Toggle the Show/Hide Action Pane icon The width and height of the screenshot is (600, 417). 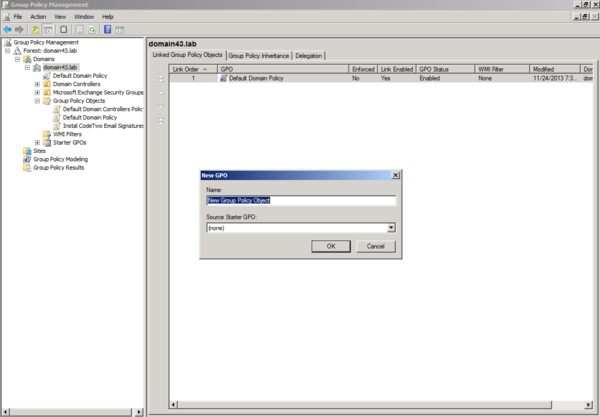(120, 29)
